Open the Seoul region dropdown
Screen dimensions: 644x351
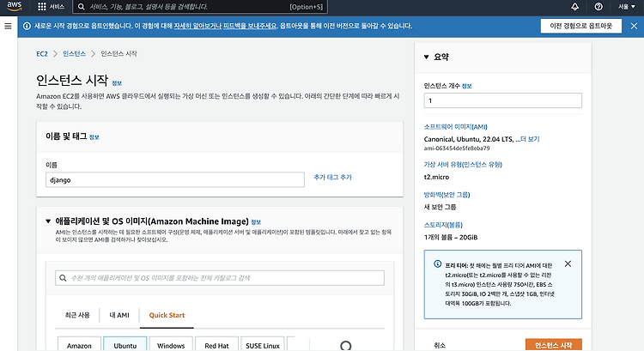627,7
